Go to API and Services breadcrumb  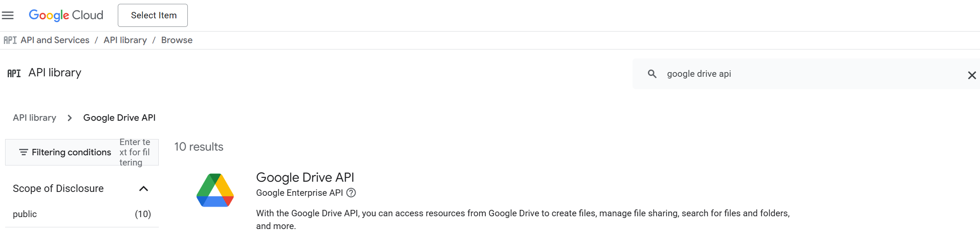55,40
